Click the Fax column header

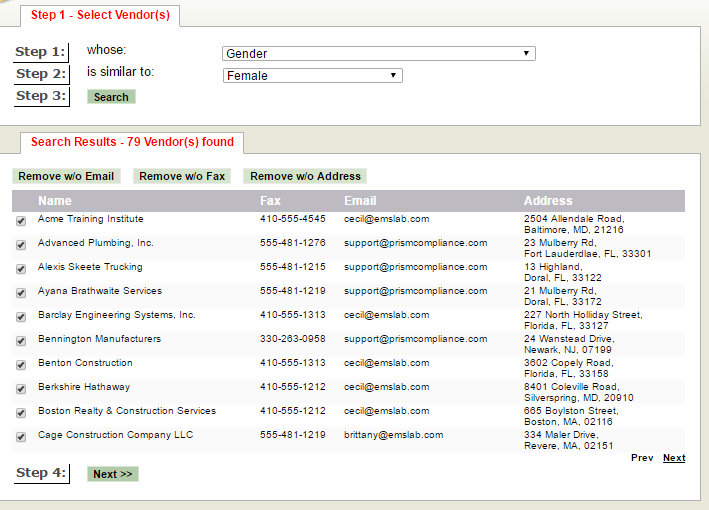(x=270, y=201)
